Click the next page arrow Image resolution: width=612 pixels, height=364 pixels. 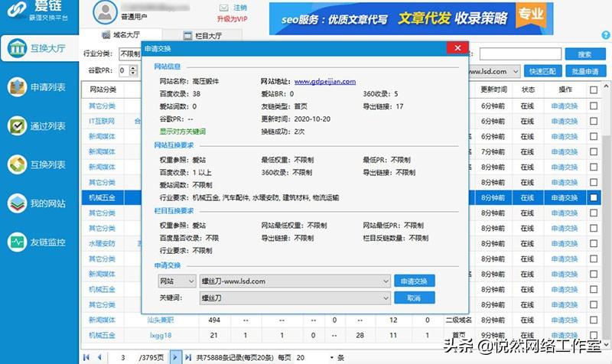tap(175, 357)
